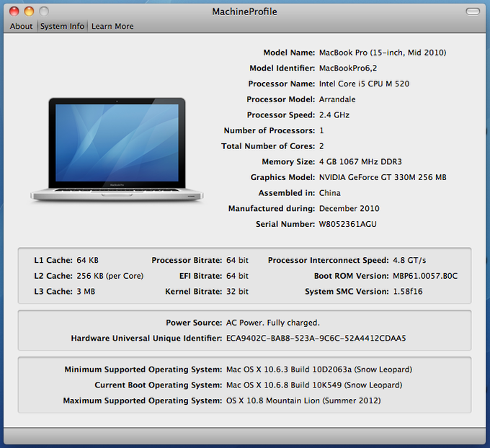The height and width of the screenshot is (448, 490).
Task: Select minimum OS 'Mac OS X 10.6.3 Build 10D2063a'
Action: pyautogui.click(x=289, y=369)
